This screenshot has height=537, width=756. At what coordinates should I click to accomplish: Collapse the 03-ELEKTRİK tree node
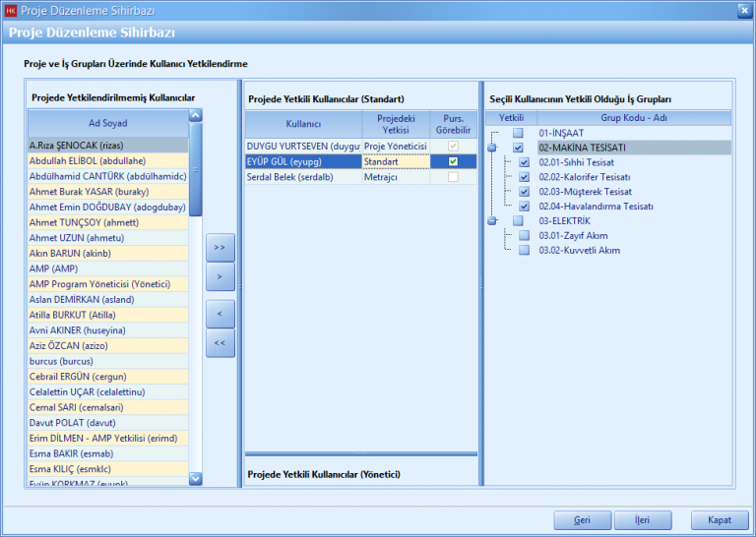tap(491, 221)
